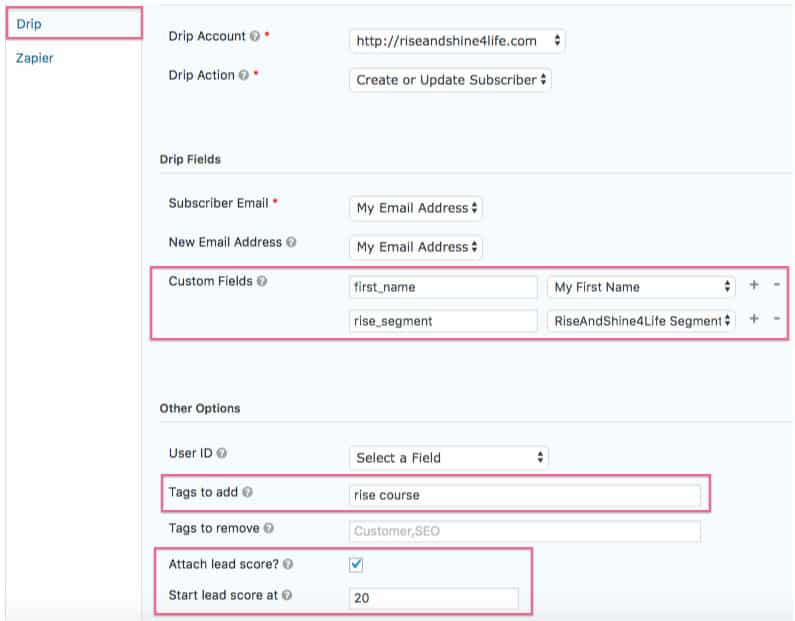Screen dimensions: 795x621
Task: Remove the rise_segment custom field row
Action: coord(777,320)
